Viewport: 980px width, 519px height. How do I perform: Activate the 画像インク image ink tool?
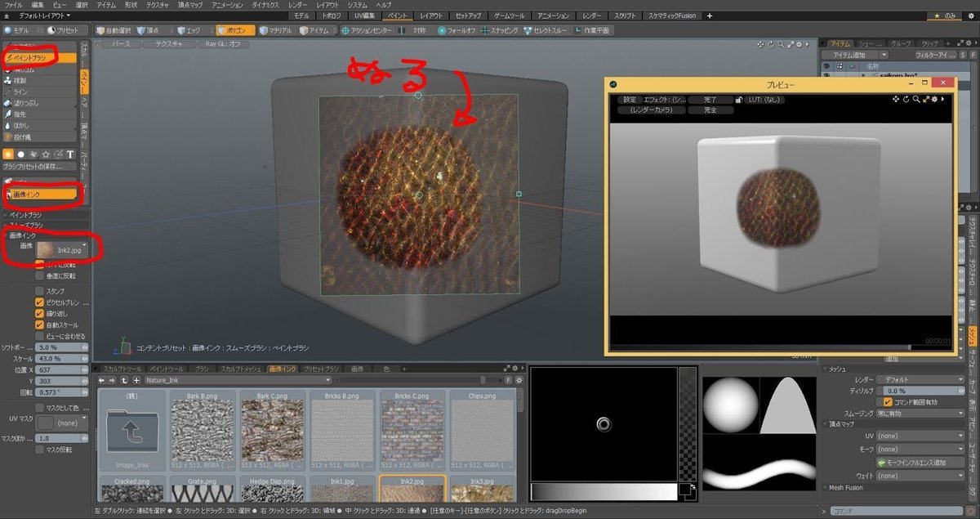point(41,195)
